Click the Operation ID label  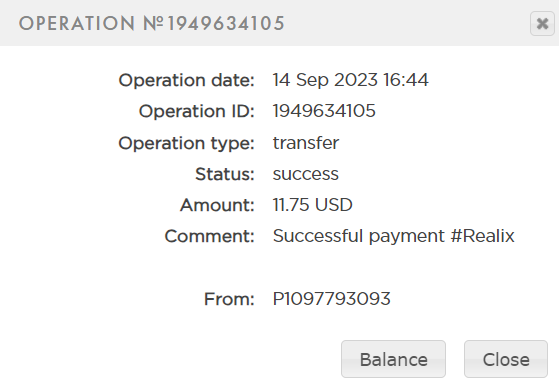[197, 111]
